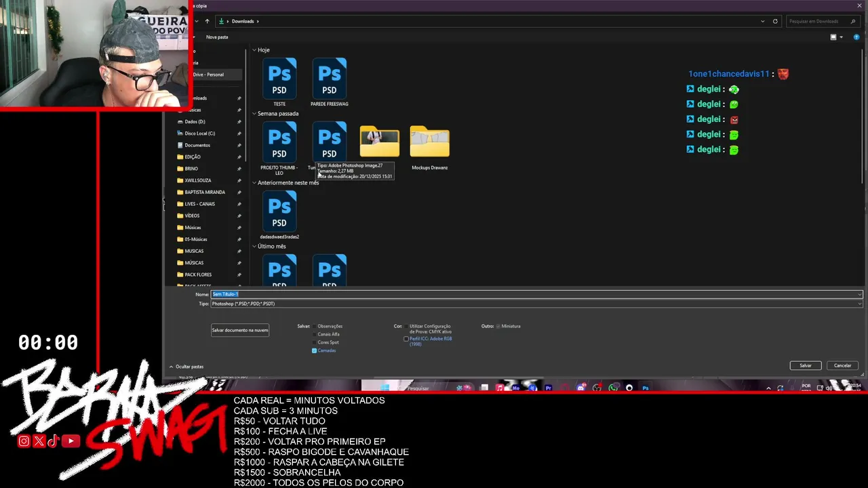The image size is (868, 488).
Task: Open Premiere Pro from the taskbar
Action: pyautogui.click(x=548, y=388)
